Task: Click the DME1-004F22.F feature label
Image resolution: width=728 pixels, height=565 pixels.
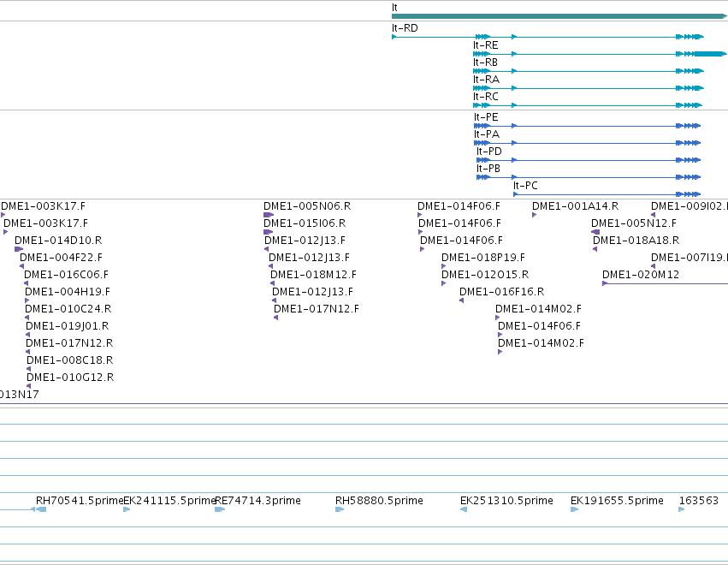Action: (61, 258)
